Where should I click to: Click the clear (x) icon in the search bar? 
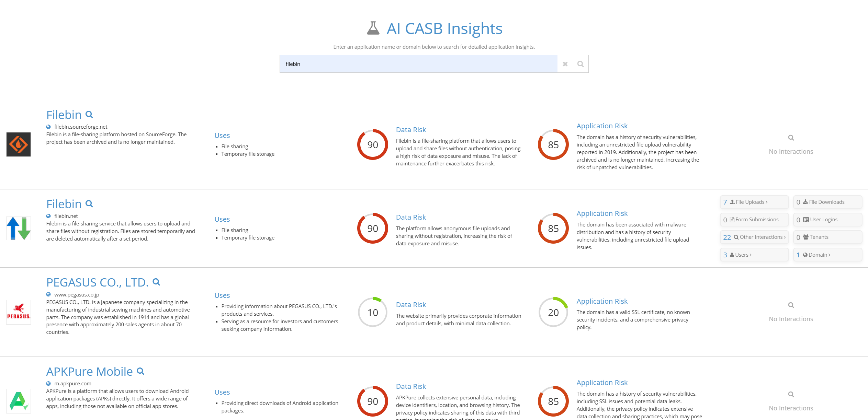[x=565, y=64]
